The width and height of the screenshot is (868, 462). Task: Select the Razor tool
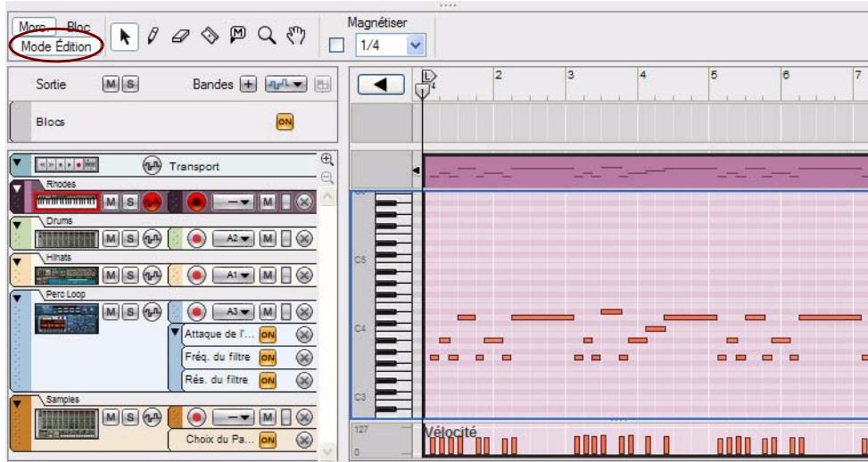click(210, 36)
